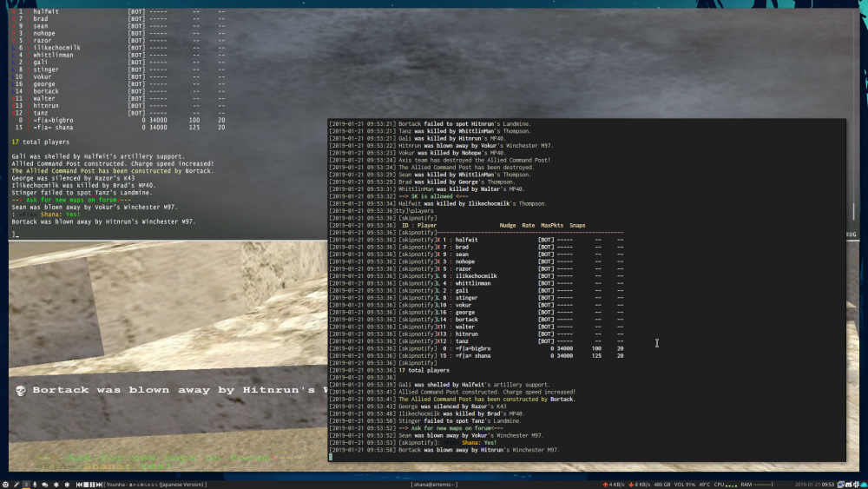Click the "MaxPkts" column header in terminal
868x489 pixels.
(552, 226)
